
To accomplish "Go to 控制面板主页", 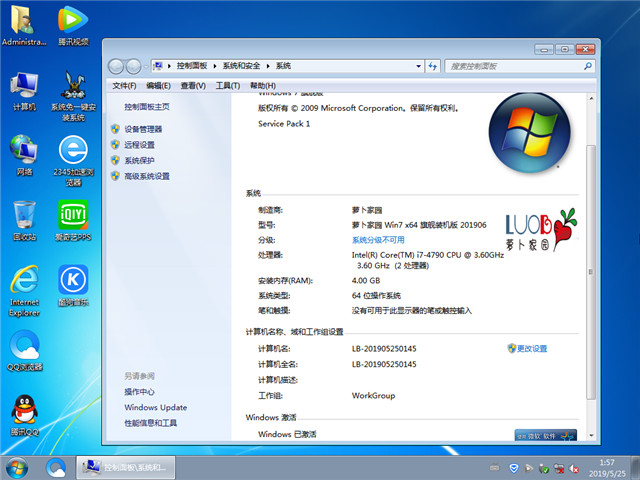I will pyautogui.click(x=147, y=107).
